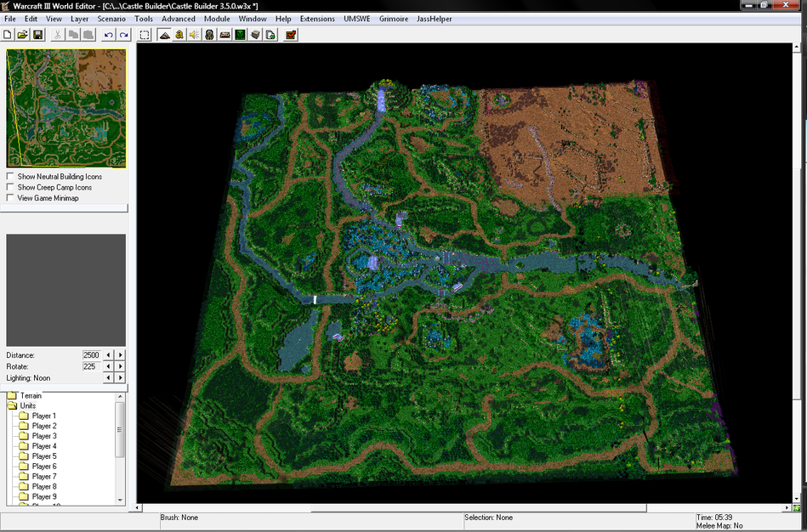The width and height of the screenshot is (807, 532).
Task: Open the Terrain Editor mountain icon
Action: click(164, 35)
